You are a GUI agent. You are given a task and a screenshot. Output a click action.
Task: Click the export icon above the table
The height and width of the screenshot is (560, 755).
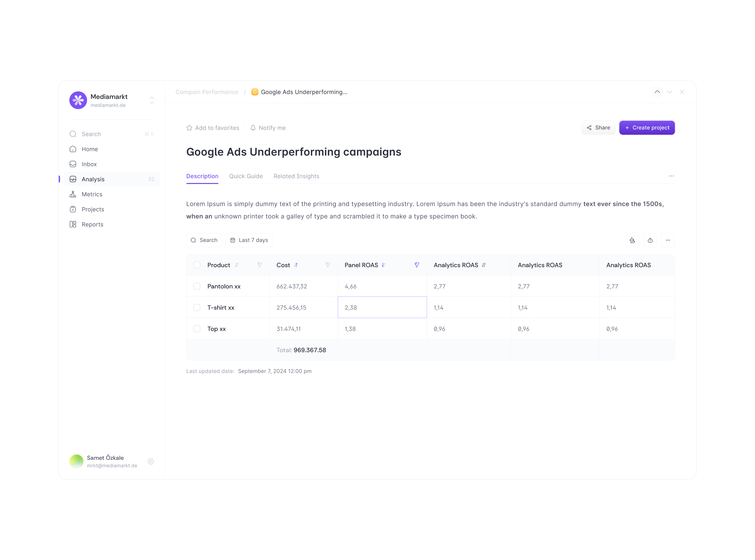650,240
